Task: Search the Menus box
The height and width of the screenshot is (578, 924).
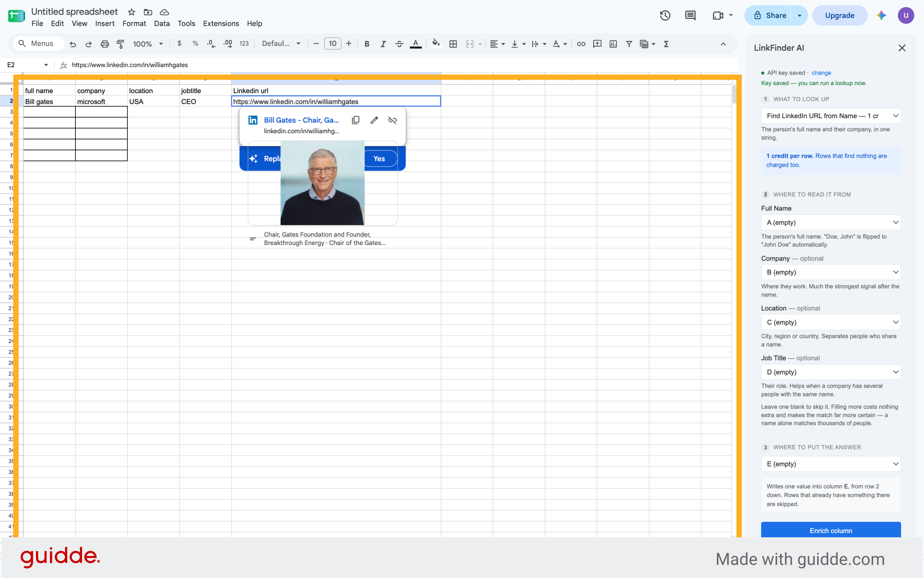Action: (x=38, y=44)
